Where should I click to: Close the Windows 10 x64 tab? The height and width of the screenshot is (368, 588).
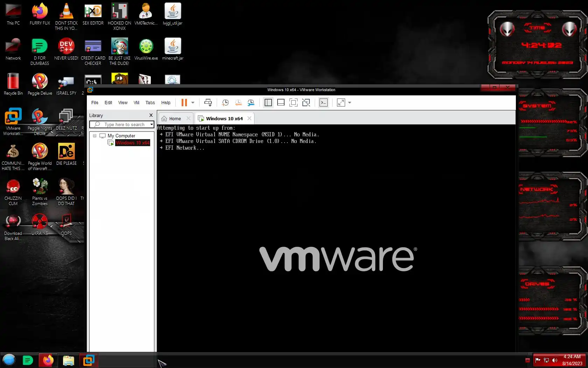250,118
